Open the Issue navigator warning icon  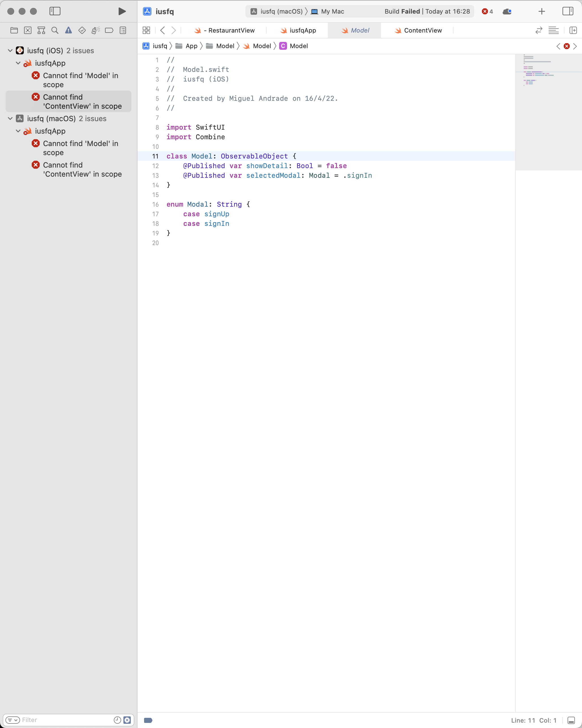[68, 30]
